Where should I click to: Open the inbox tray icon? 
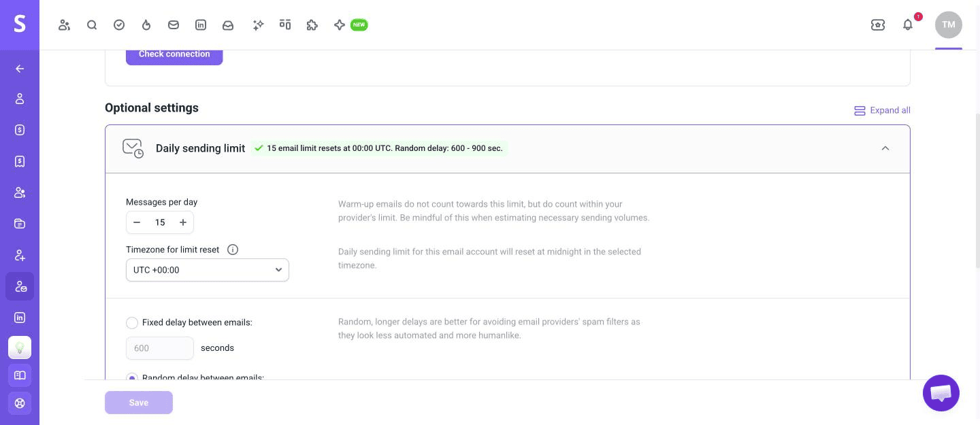[x=228, y=25]
